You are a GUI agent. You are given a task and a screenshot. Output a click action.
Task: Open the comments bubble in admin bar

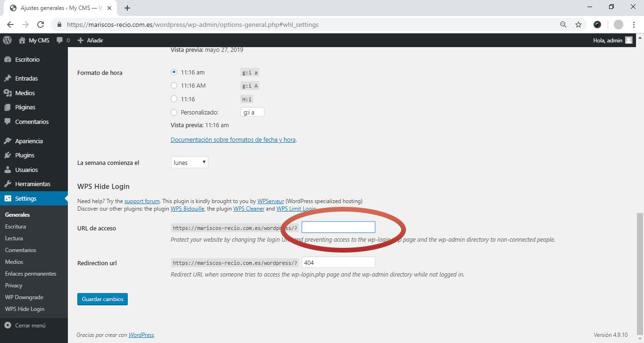pyautogui.click(x=63, y=41)
